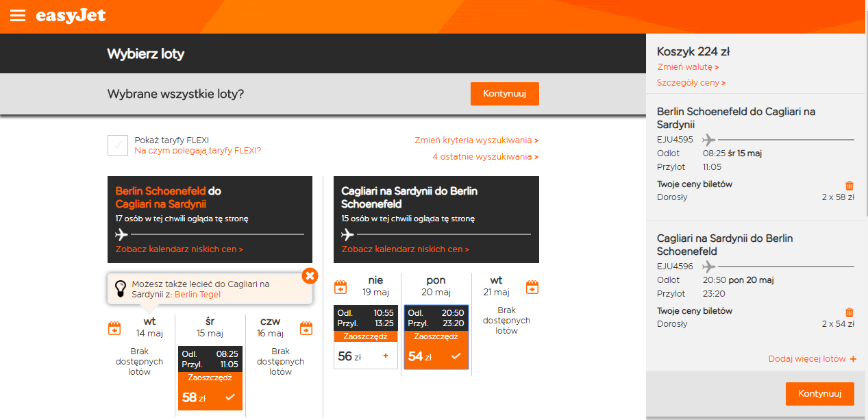Remove Berlin to Cagliari flight from basket
The width and height of the screenshot is (868, 420).
850,185
